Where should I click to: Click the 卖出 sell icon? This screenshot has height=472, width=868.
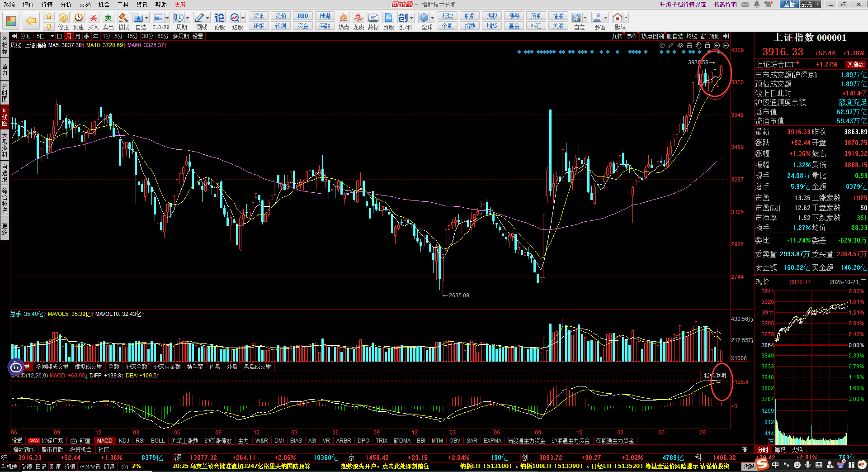(x=108, y=18)
